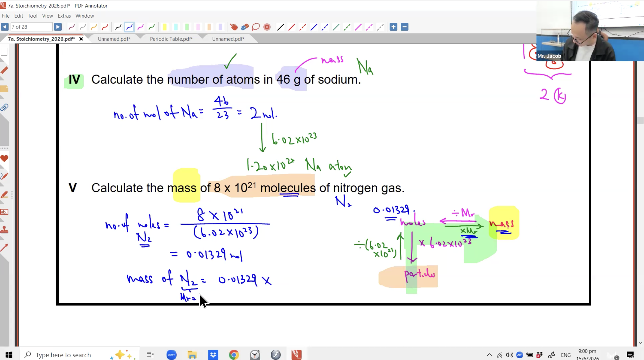The height and width of the screenshot is (360, 644).
Task: Choose the yellow highlighter
Action: (x=165, y=27)
